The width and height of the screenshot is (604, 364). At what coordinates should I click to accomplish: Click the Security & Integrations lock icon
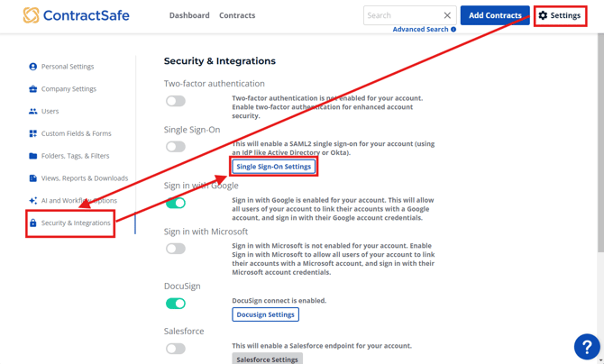(33, 223)
